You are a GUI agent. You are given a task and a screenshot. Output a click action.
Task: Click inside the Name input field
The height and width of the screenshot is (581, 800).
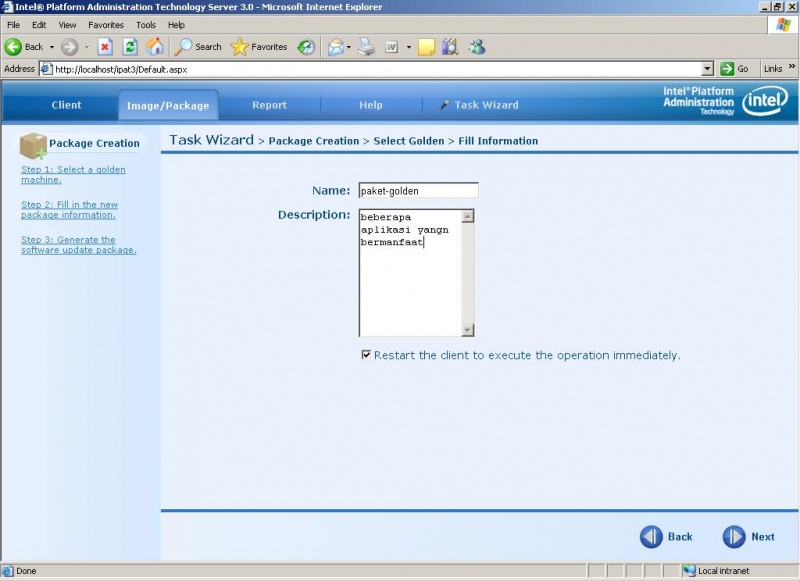click(417, 190)
